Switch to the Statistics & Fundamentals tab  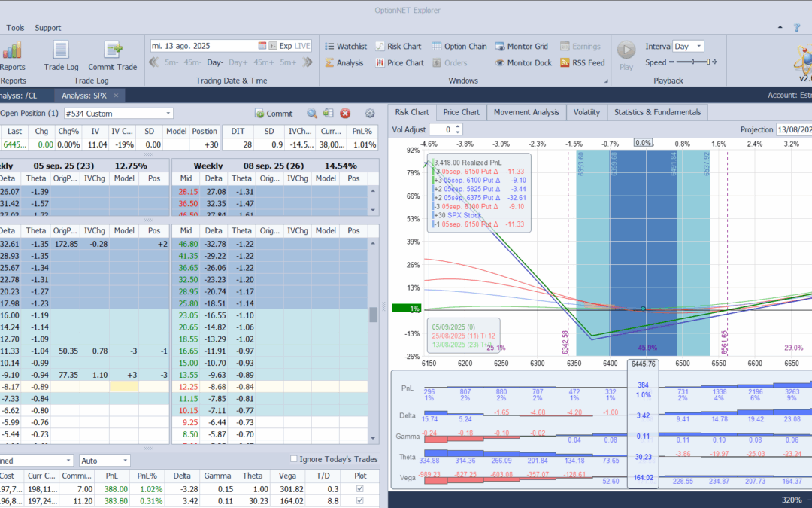657,112
